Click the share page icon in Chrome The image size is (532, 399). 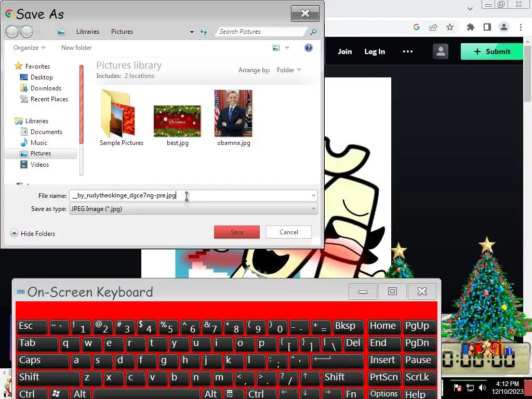[x=433, y=27]
